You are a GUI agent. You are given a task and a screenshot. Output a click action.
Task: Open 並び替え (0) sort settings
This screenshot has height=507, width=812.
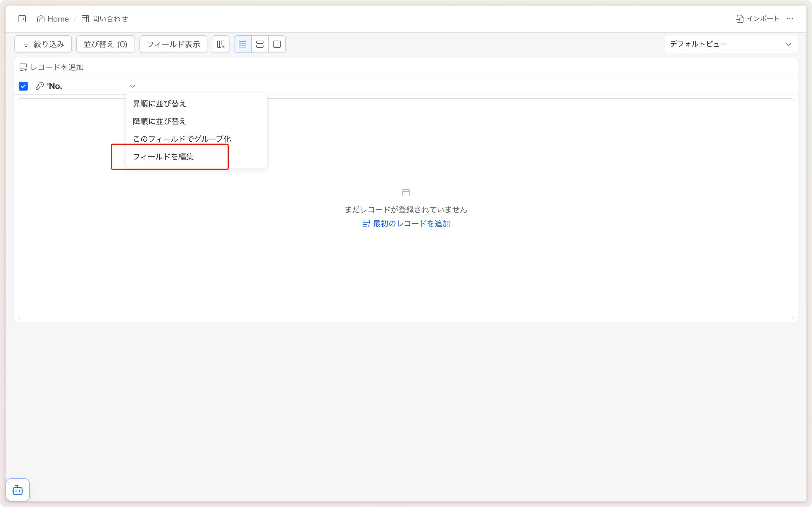click(x=105, y=44)
